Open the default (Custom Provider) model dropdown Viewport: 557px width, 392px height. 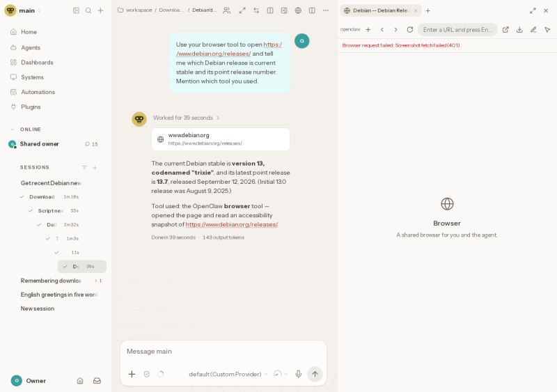228,374
